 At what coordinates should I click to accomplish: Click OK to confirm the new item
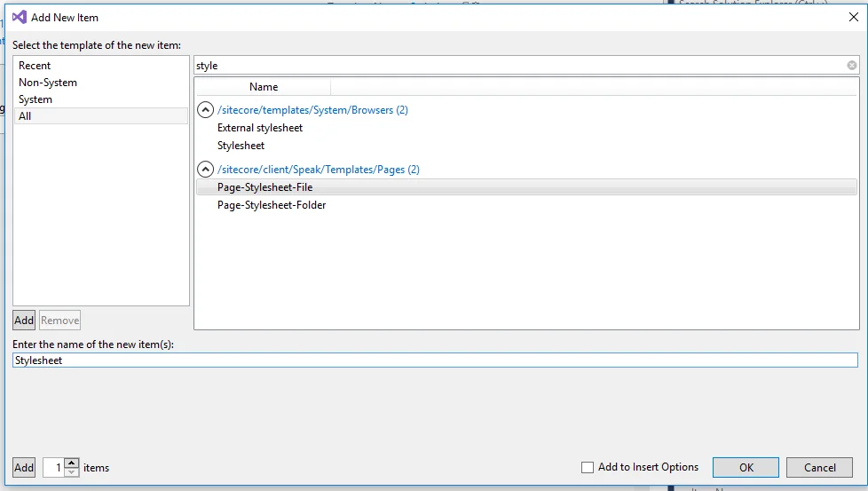click(746, 467)
